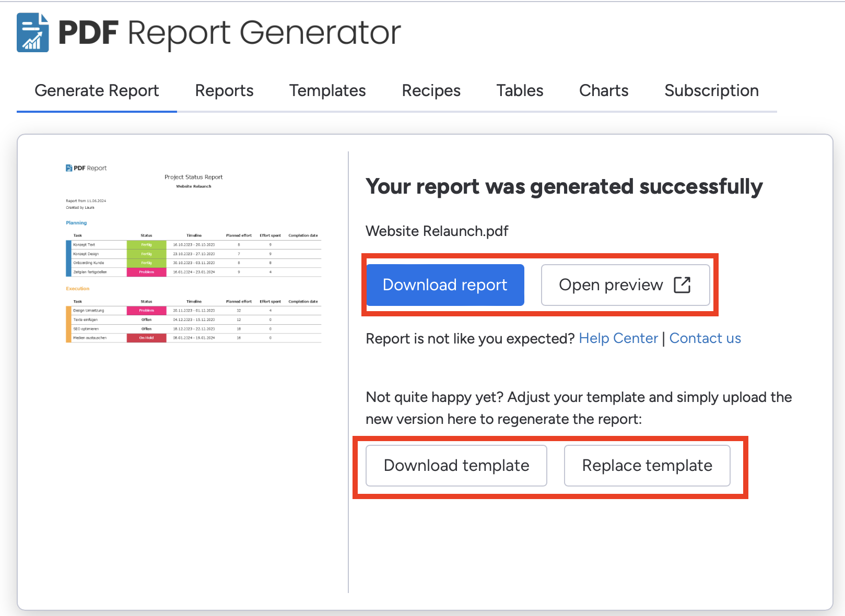Click the PDF Report Generator title text
This screenshot has height=616, width=845.
pyautogui.click(x=229, y=33)
